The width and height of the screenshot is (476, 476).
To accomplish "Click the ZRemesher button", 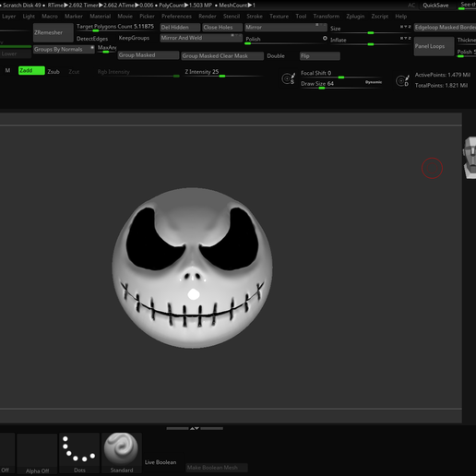I will click(53, 32).
